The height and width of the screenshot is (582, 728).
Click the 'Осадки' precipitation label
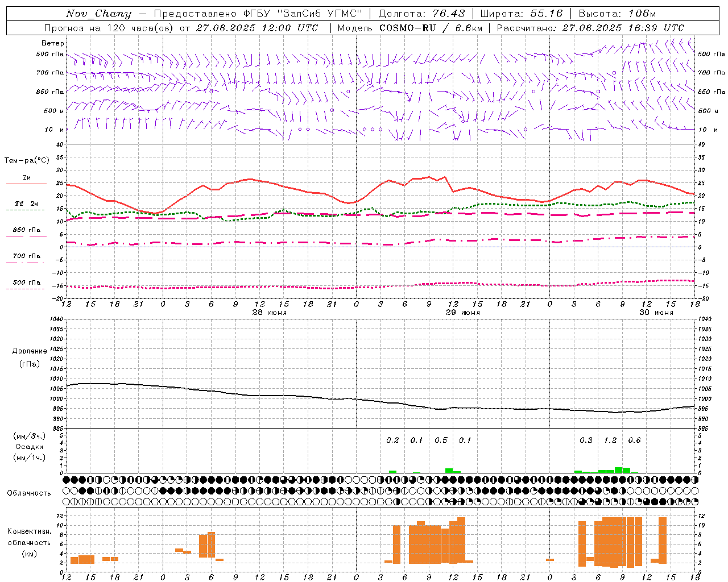[x=30, y=447]
